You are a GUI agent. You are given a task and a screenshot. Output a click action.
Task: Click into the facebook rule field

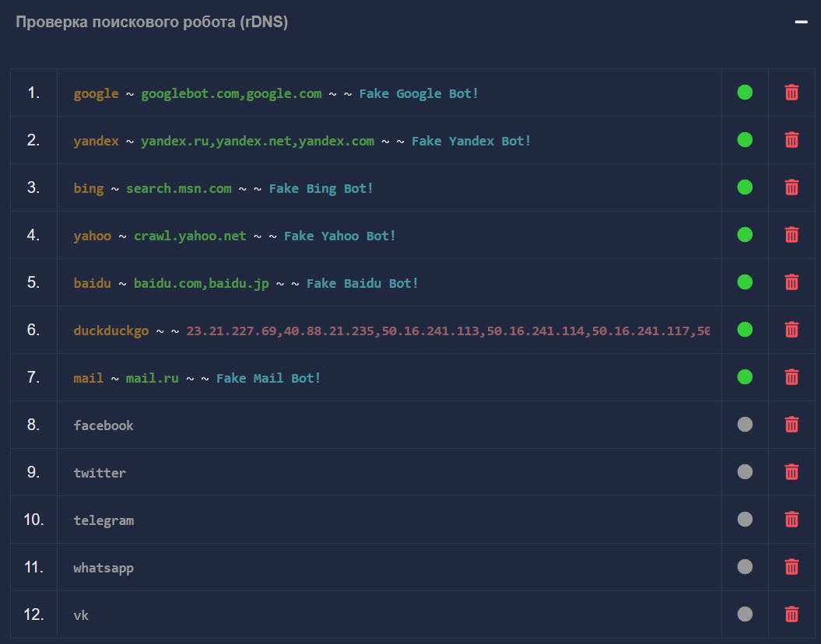(389, 425)
